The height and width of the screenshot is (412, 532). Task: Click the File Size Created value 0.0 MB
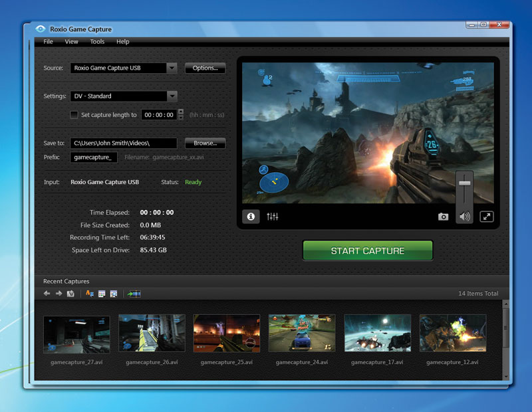click(x=150, y=225)
